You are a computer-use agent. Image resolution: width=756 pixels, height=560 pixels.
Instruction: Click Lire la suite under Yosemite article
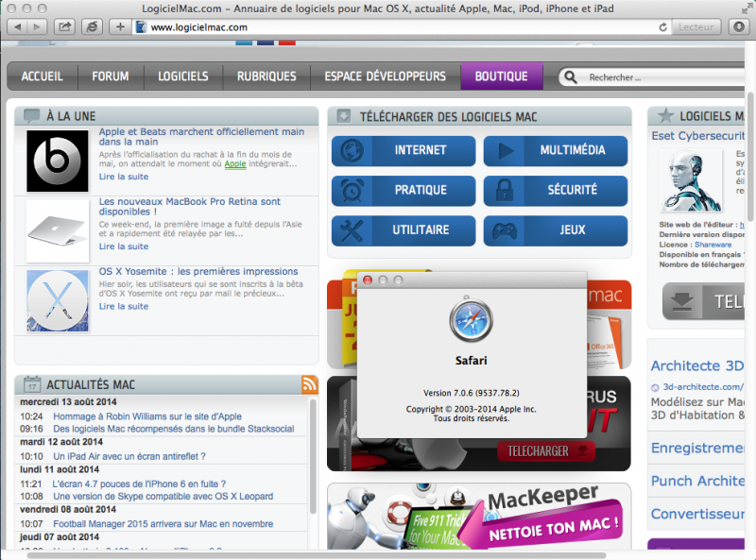click(x=124, y=307)
